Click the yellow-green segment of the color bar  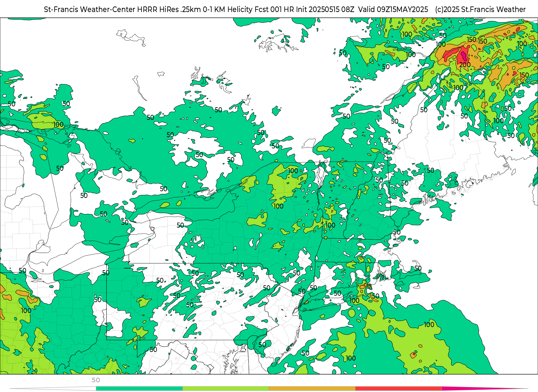[x=226, y=389]
